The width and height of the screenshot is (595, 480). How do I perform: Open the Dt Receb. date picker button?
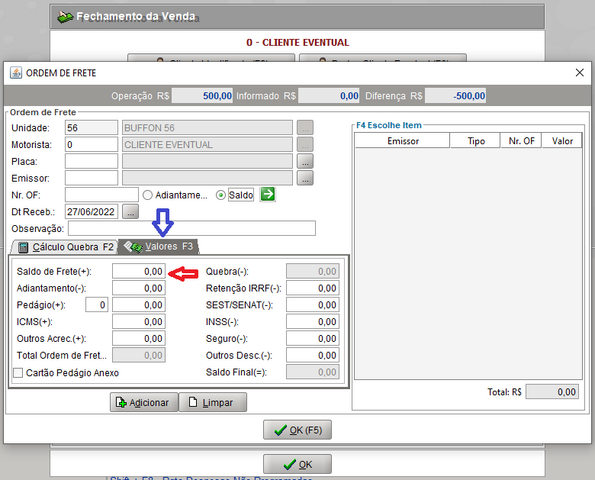pyautogui.click(x=131, y=212)
